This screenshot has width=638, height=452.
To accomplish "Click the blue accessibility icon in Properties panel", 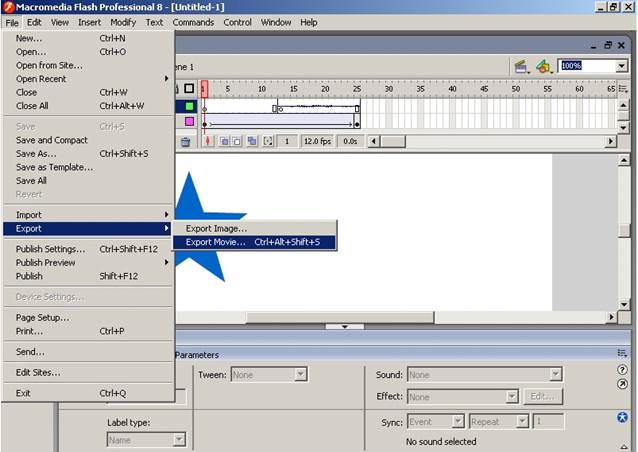I will pyautogui.click(x=622, y=417).
